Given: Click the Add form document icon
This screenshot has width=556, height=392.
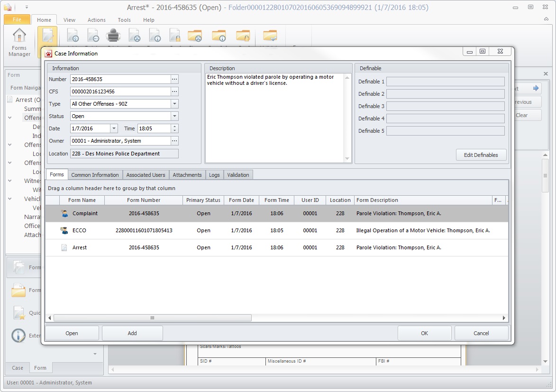Looking at the screenshot, I should pos(73,36).
